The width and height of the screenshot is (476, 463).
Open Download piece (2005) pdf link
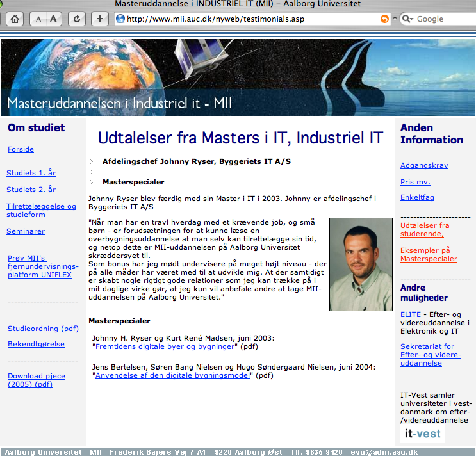[36, 380]
